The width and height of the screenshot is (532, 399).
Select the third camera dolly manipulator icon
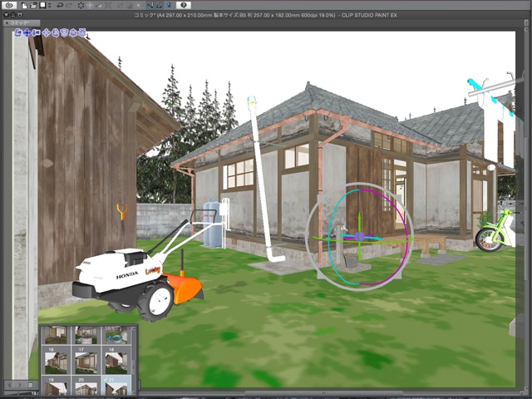[36, 32]
